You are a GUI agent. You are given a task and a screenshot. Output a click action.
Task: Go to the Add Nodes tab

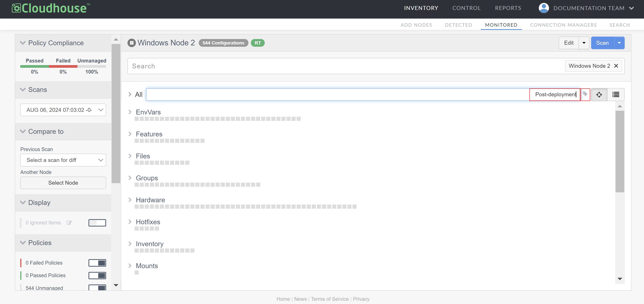(x=416, y=25)
